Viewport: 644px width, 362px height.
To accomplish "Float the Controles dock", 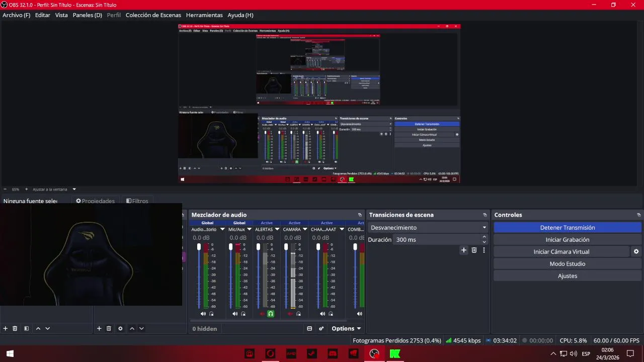I will pos(639,215).
